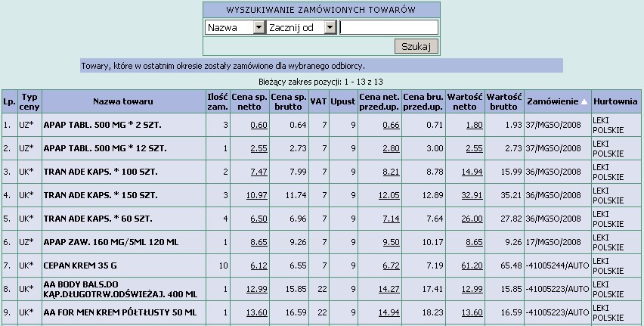Screen dimensions: 644x326
Task: Open the 10.97 net price link
Action: click(x=256, y=196)
